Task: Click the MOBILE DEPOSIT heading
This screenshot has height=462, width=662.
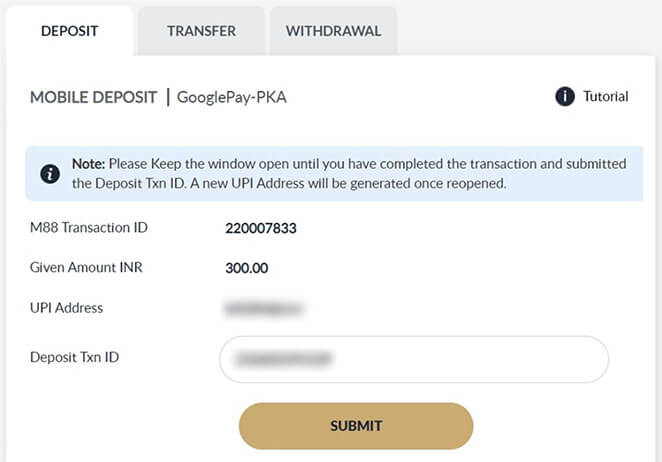Action: point(94,97)
